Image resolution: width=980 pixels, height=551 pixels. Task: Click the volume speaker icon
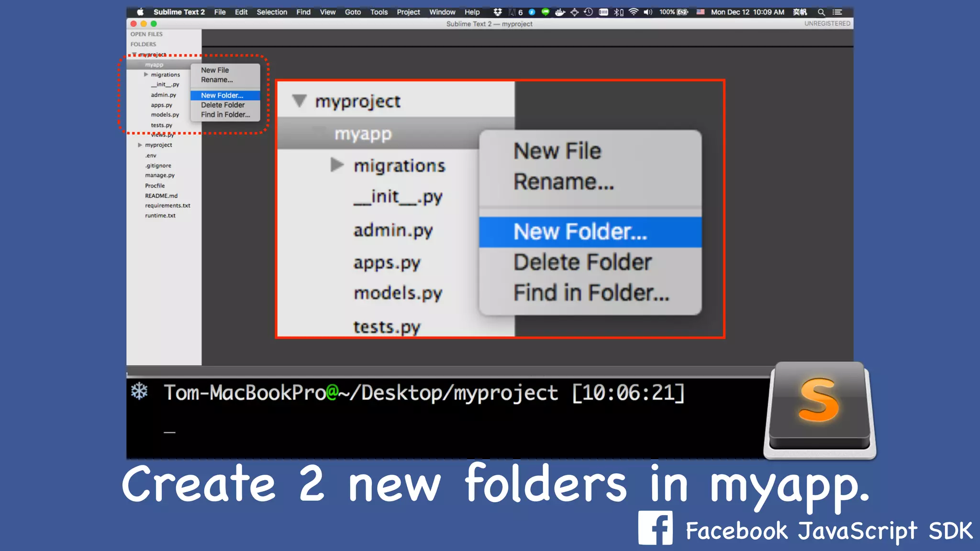(648, 12)
